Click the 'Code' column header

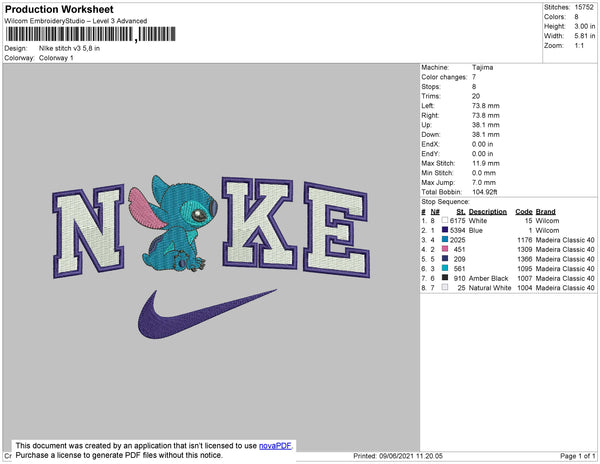(x=524, y=212)
